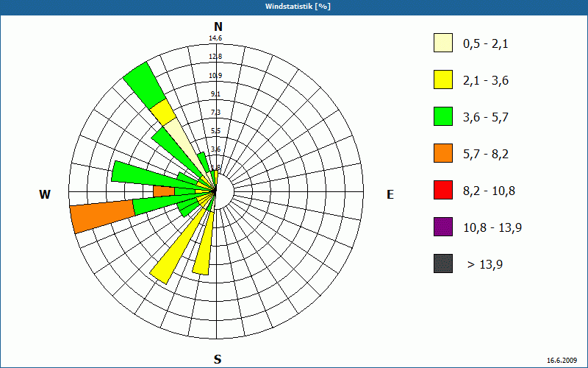This screenshot has width=588, height=368.
Task: Click the date 16.6.2009
Action: [562, 361]
